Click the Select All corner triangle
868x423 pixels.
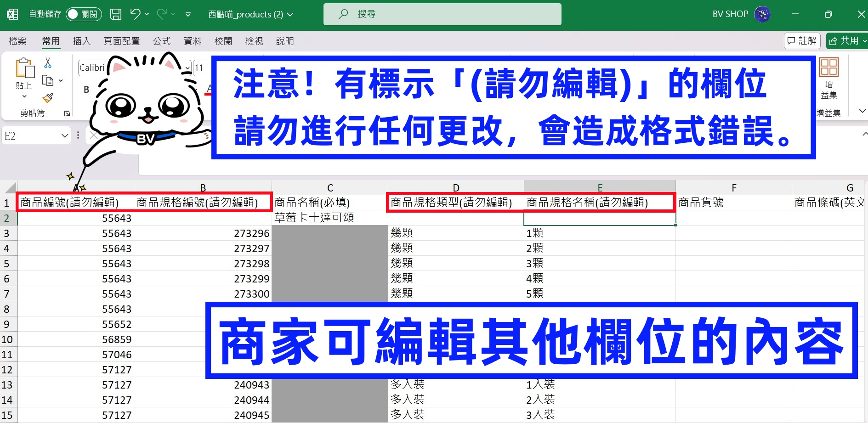pos(9,188)
